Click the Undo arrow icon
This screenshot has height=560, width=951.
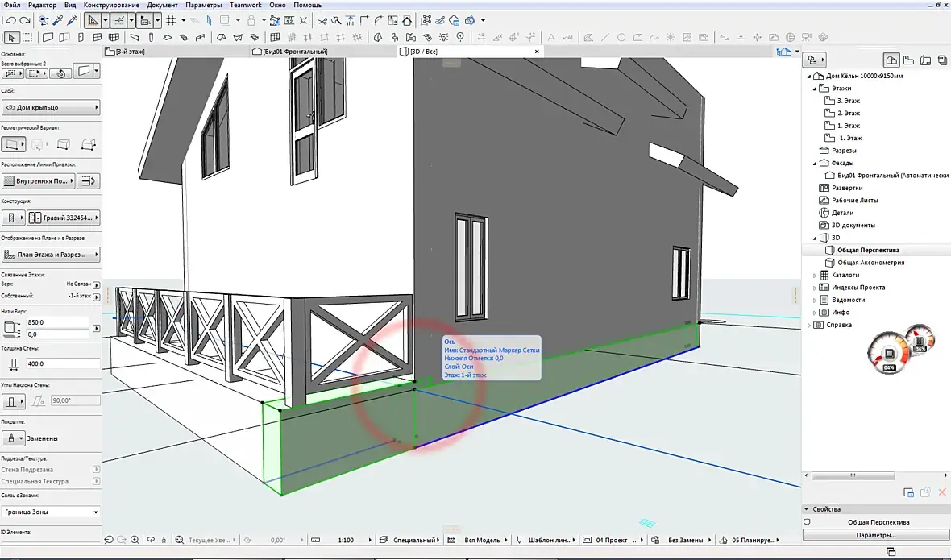10,20
